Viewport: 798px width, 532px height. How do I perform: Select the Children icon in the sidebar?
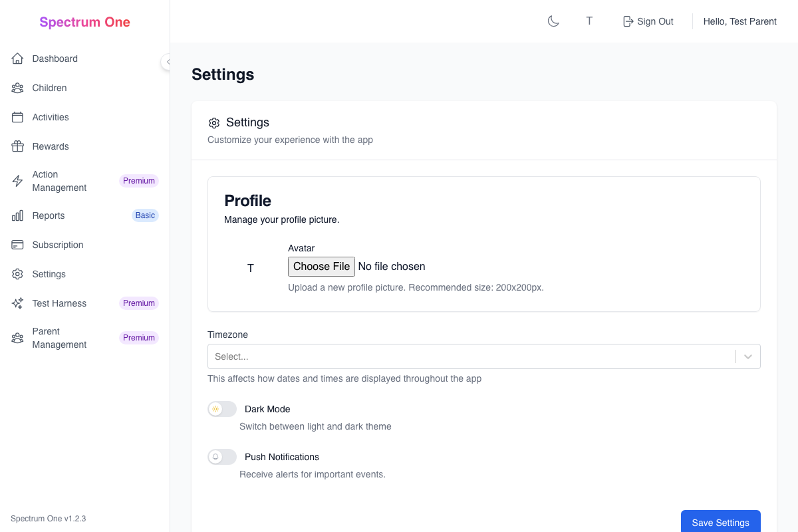point(17,88)
